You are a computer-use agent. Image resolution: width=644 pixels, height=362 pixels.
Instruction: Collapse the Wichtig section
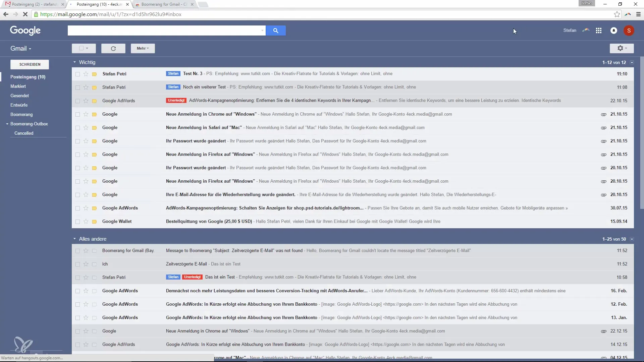[74, 62]
